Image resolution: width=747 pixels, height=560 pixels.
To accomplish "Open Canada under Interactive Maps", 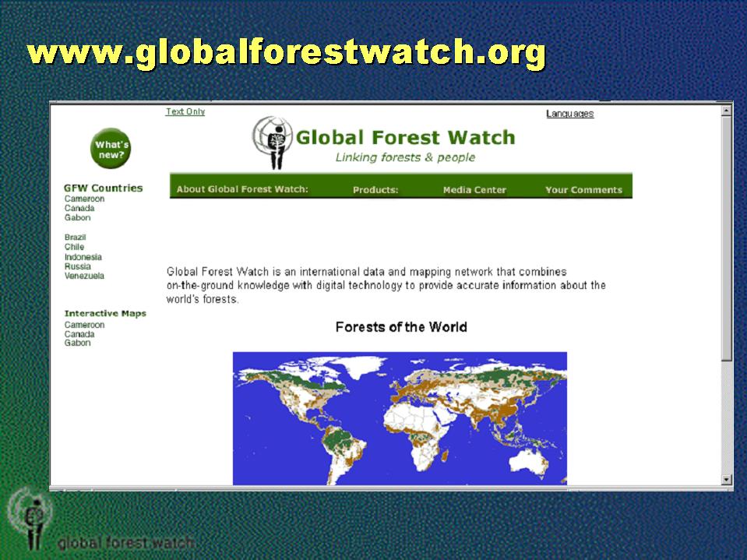I will point(79,334).
